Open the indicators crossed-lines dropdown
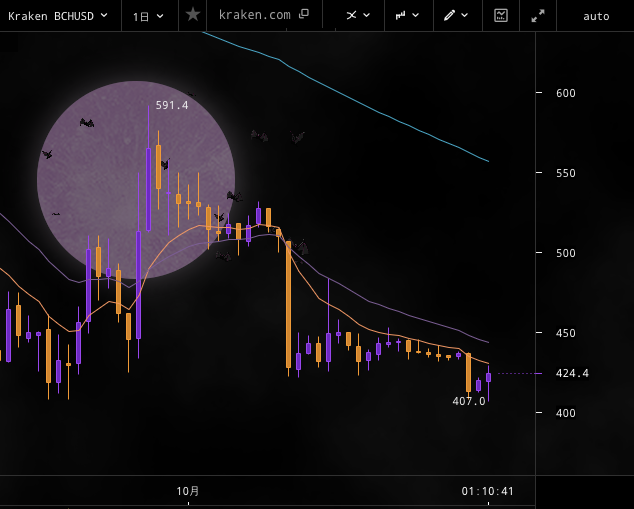This screenshot has height=509, width=634. click(358, 15)
